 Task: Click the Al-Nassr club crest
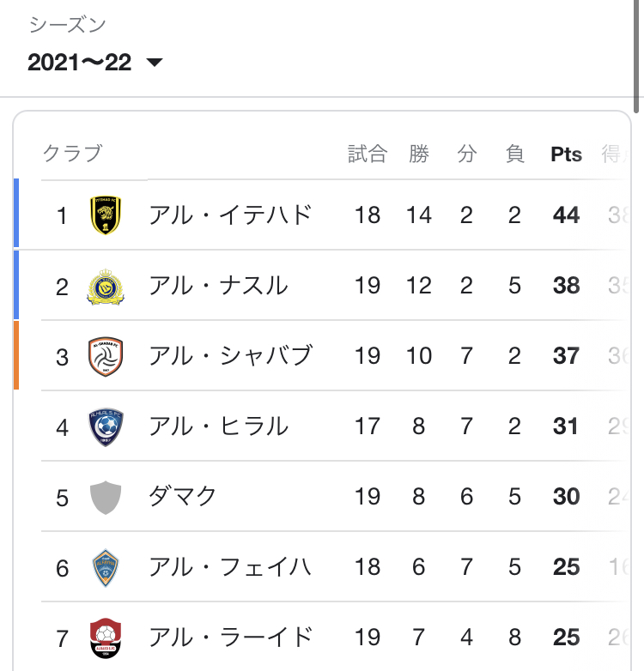point(106,287)
